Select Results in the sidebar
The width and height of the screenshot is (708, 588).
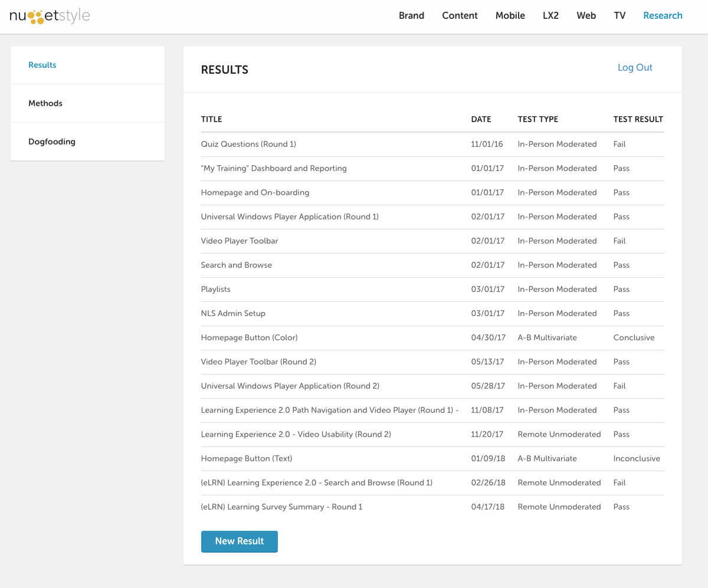42,65
